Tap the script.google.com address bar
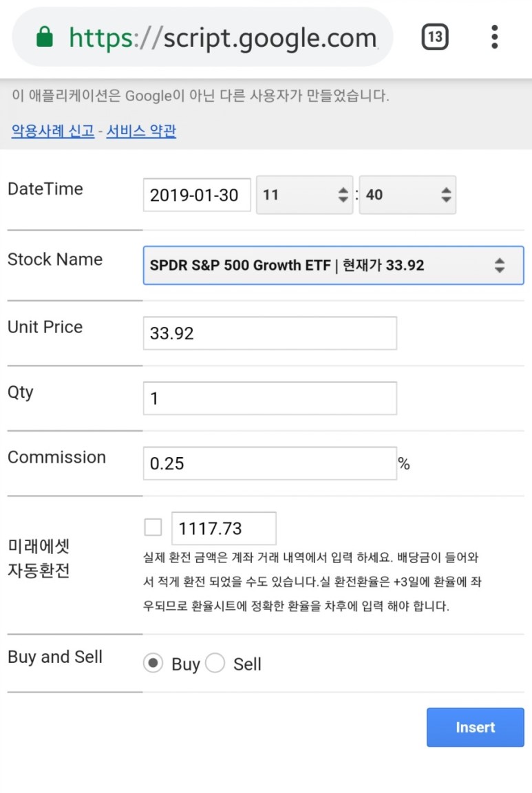 click(202, 37)
